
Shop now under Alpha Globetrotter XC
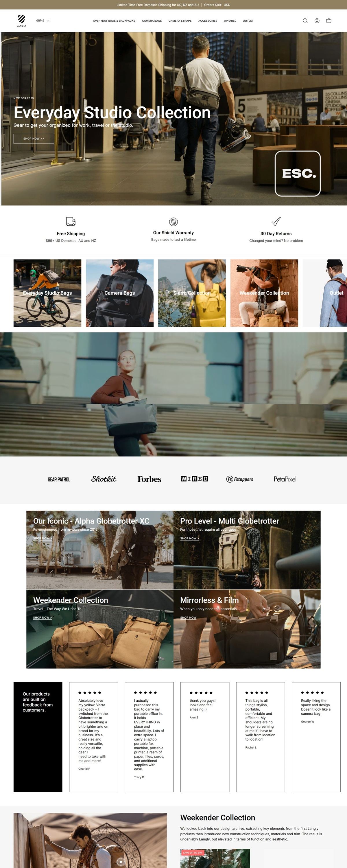(43, 538)
